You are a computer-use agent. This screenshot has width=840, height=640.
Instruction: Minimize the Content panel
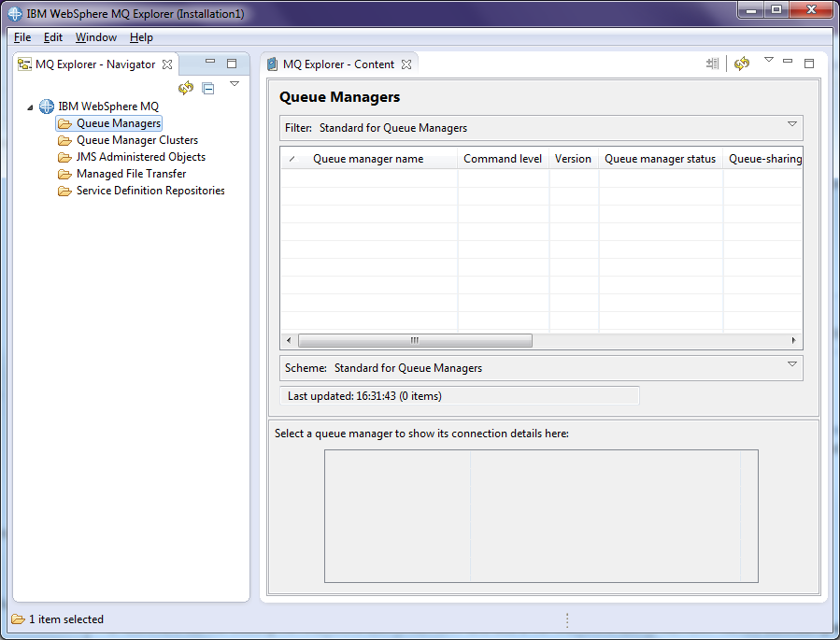[x=788, y=61]
